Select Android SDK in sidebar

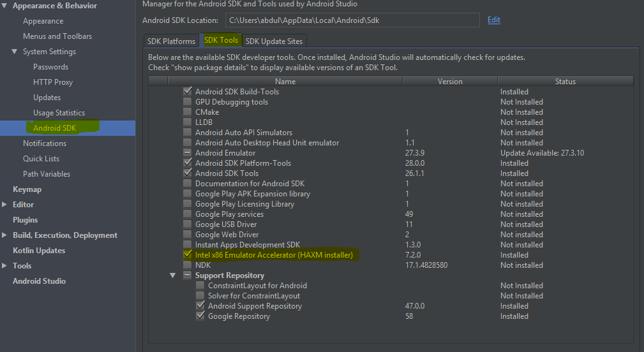(55, 128)
